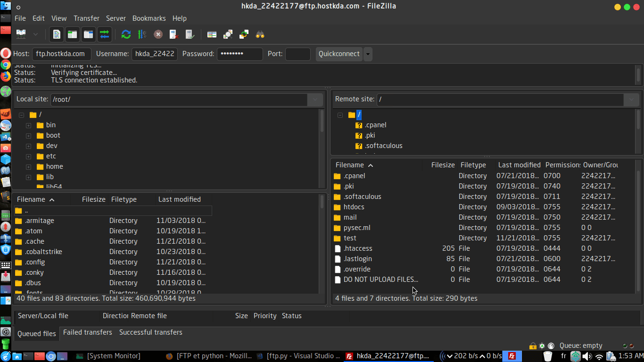
Task: Expand the boot folder in local tree
Action: [x=28, y=136]
